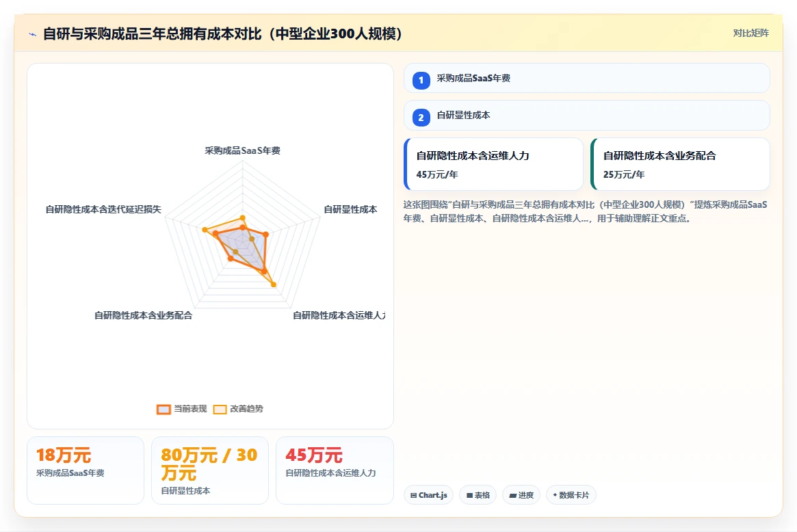Screen dimensions: 797x532
Task: Click the 45万元/年 value in card
Action: click(x=437, y=175)
